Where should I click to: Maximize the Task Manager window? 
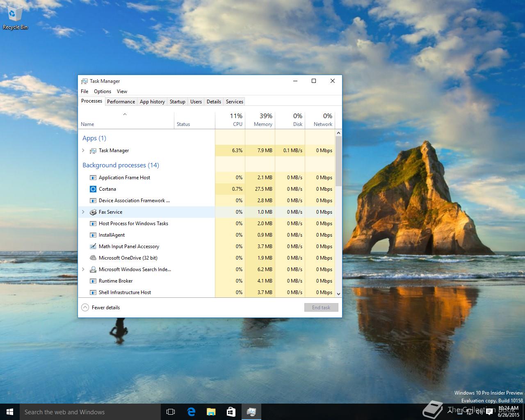[314, 81]
